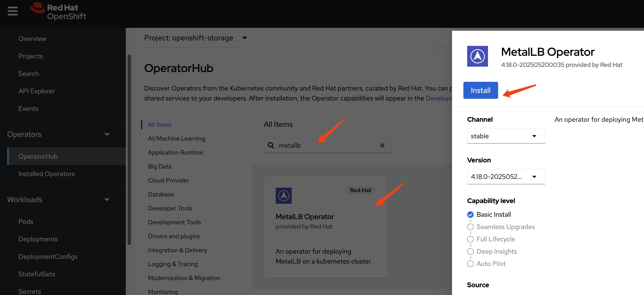Go to Installed Operators in sidebar
The height and width of the screenshot is (295, 644).
[x=47, y=174]
